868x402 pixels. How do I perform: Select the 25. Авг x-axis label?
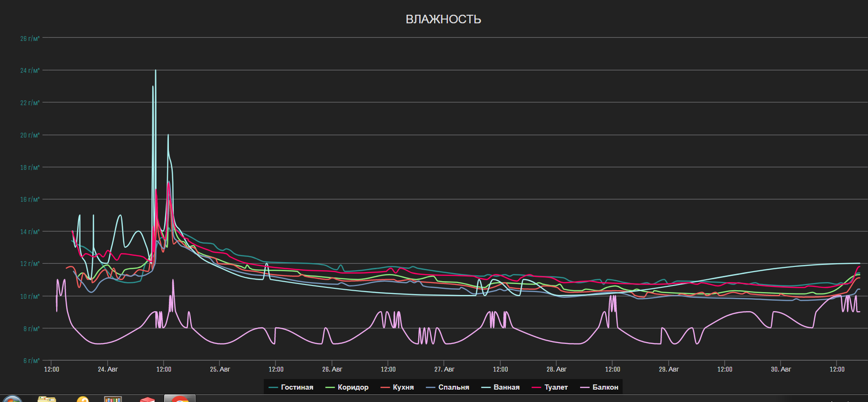(x=220, y=369)
